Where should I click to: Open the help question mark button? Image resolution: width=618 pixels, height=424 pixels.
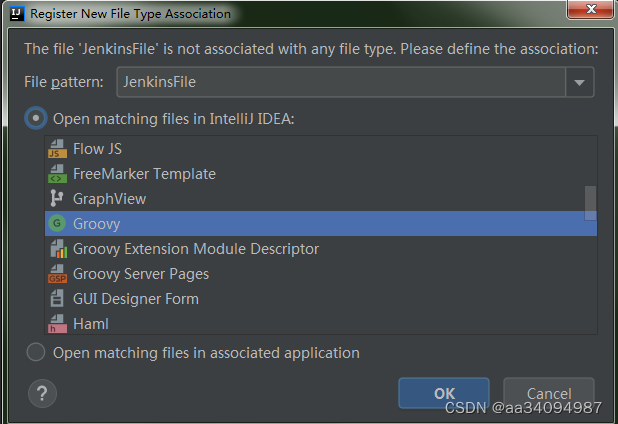click(x=42, y=393)
